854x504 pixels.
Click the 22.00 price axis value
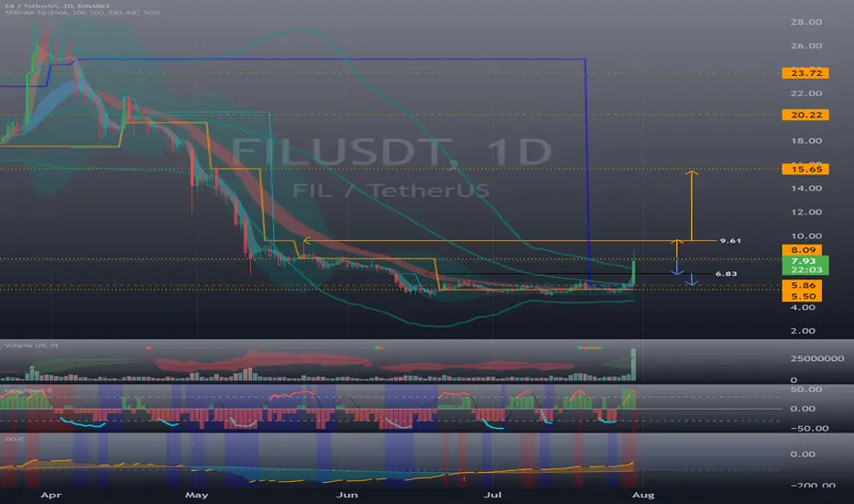click(806, 93)
